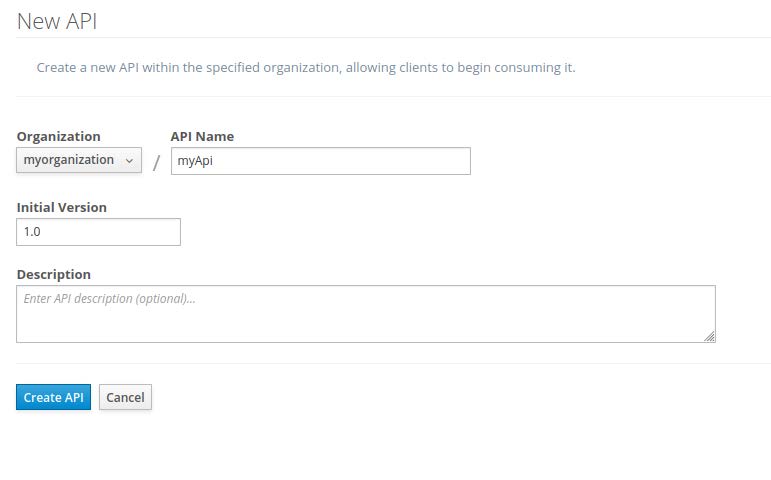Click inside the Initial Version field
The image size is (771, 480).
tap(98, 232)
